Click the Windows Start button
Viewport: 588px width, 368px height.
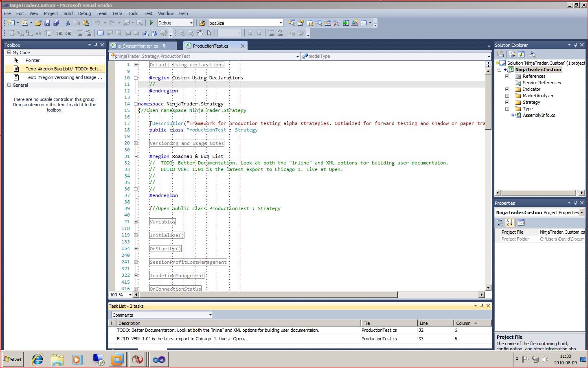point(13,359)
